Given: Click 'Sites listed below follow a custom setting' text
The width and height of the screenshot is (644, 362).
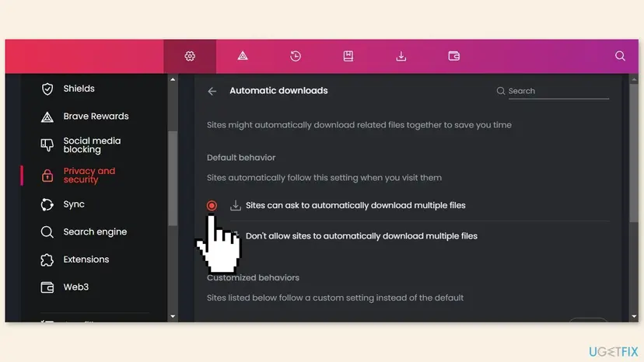Looking at the screenshot, I should coord(335,298).
